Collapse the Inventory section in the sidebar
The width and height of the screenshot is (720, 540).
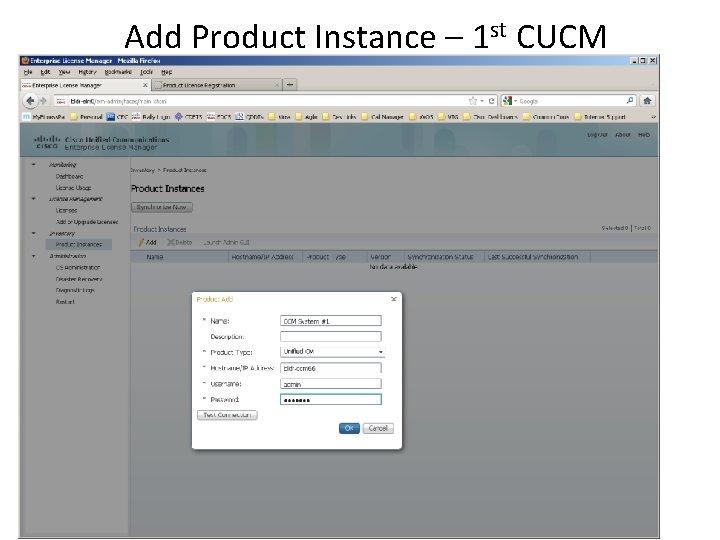[34, 233]
